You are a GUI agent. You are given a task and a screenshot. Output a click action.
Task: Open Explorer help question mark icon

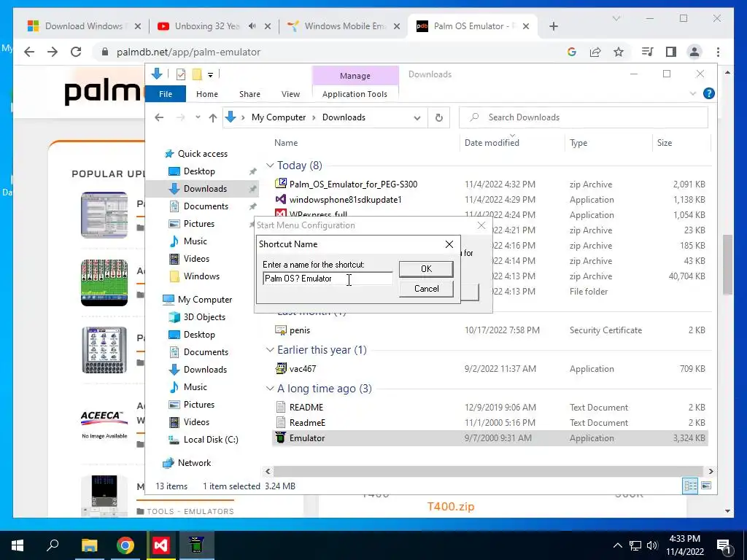click(708, 94)
